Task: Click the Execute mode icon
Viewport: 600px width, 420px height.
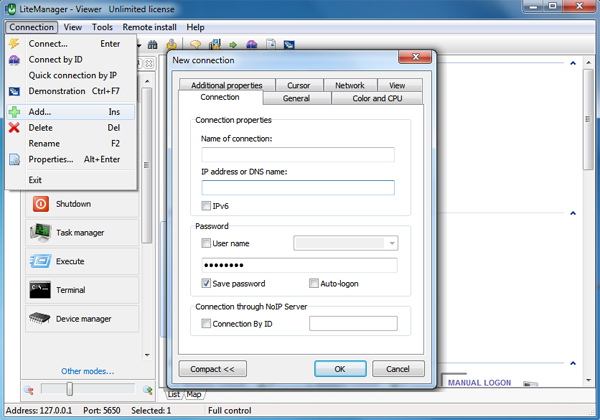Action: point(40,261)
